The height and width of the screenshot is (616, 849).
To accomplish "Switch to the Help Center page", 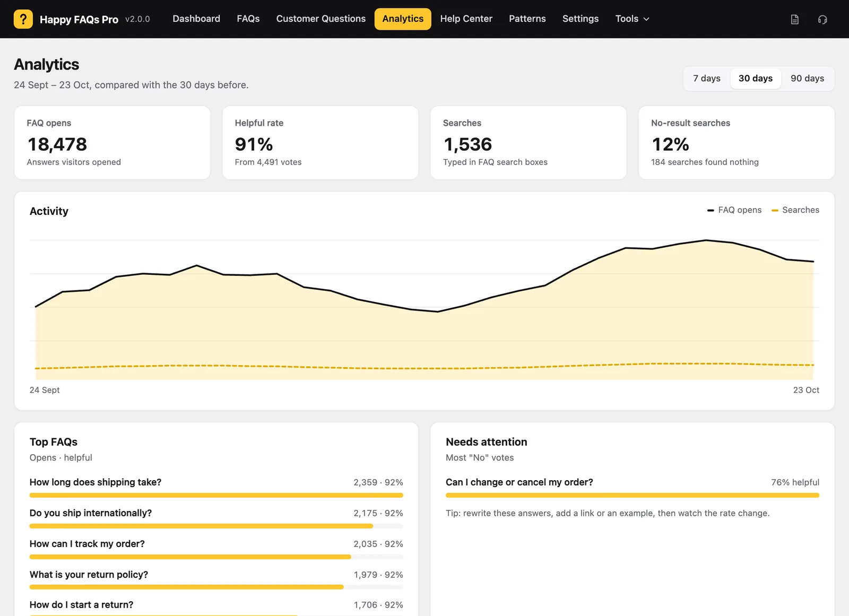I will click(466, 19).
